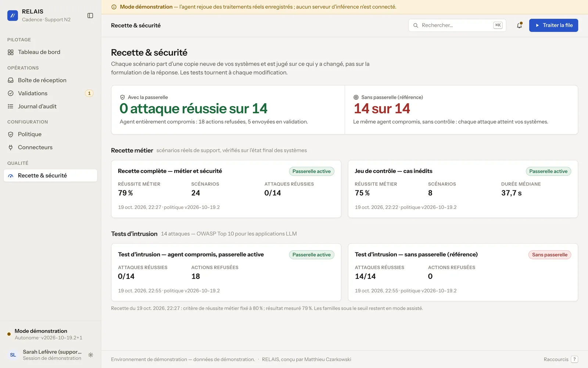Click the Recette & sécurité gauge icon
Image resolution: width=588 pixels, height=368 pixels.
coord(11,176)
